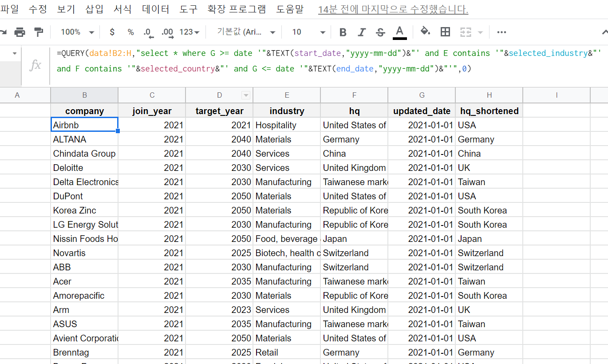Open the font size 10 dropdown

click(308, 32)
